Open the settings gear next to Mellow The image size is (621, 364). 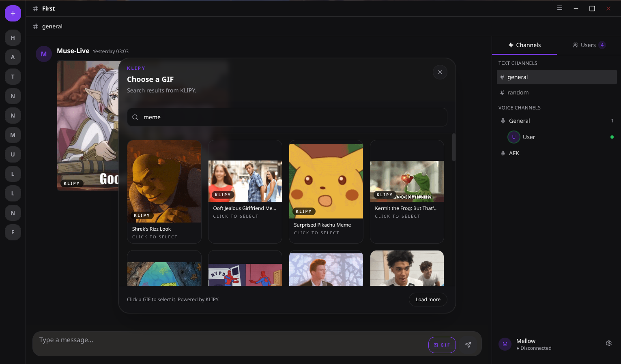tap(608, 343)
